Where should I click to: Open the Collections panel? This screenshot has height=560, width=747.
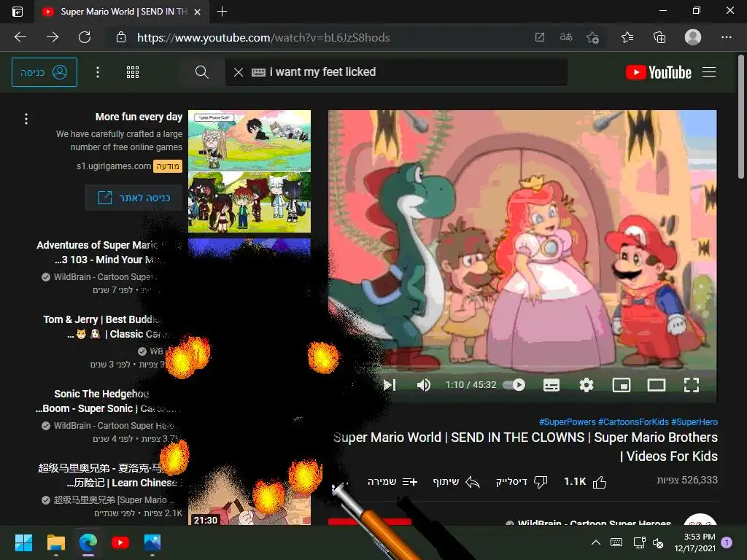659,37
